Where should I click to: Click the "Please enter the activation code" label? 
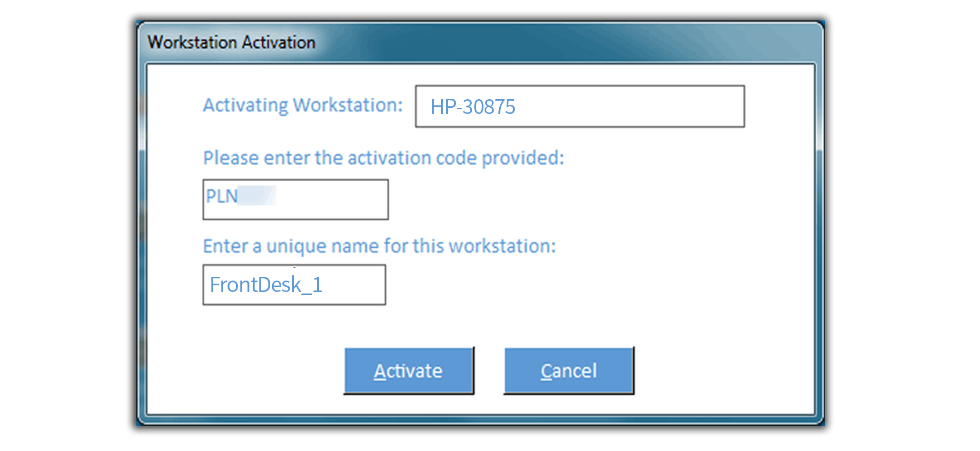coord(383,158)
